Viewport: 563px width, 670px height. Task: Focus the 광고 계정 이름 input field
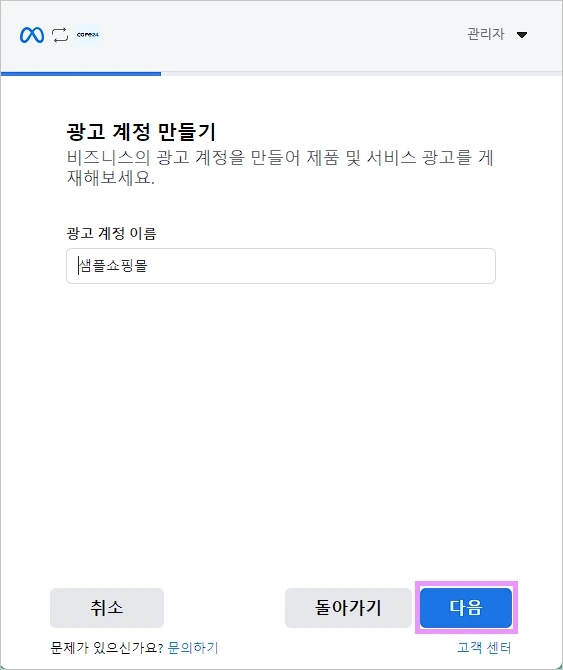[281, 266]
